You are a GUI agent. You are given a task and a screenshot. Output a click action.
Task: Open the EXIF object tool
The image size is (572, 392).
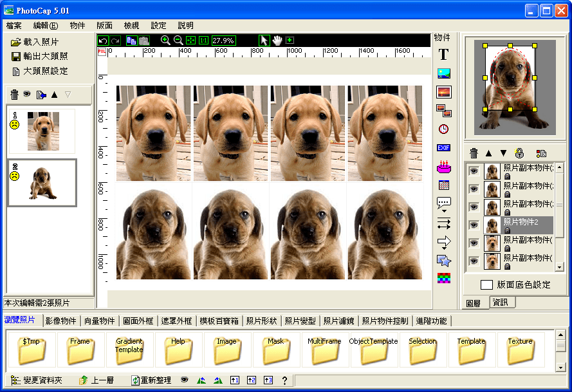[443, 147]
